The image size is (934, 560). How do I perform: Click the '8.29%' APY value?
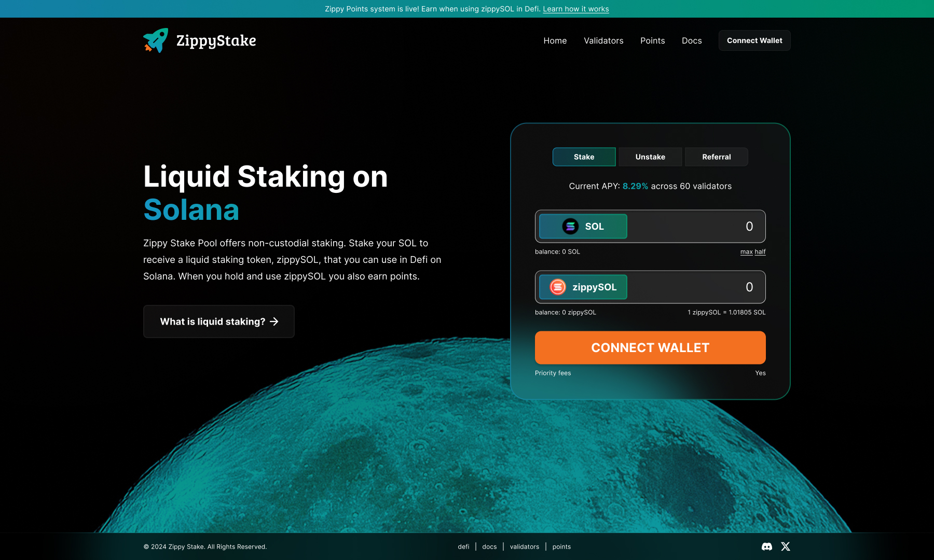(635, 186)
